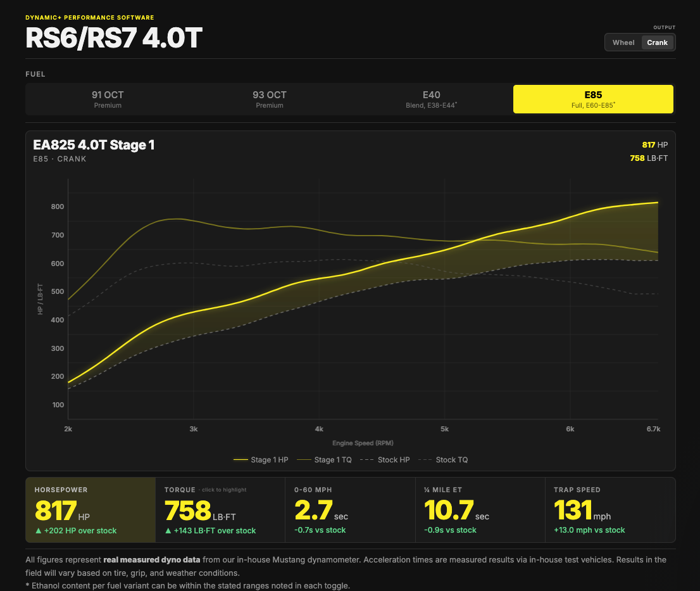The image size is (700, 591).
Task: Click the 4k RPM axis label
Action: tap(319, 429)
